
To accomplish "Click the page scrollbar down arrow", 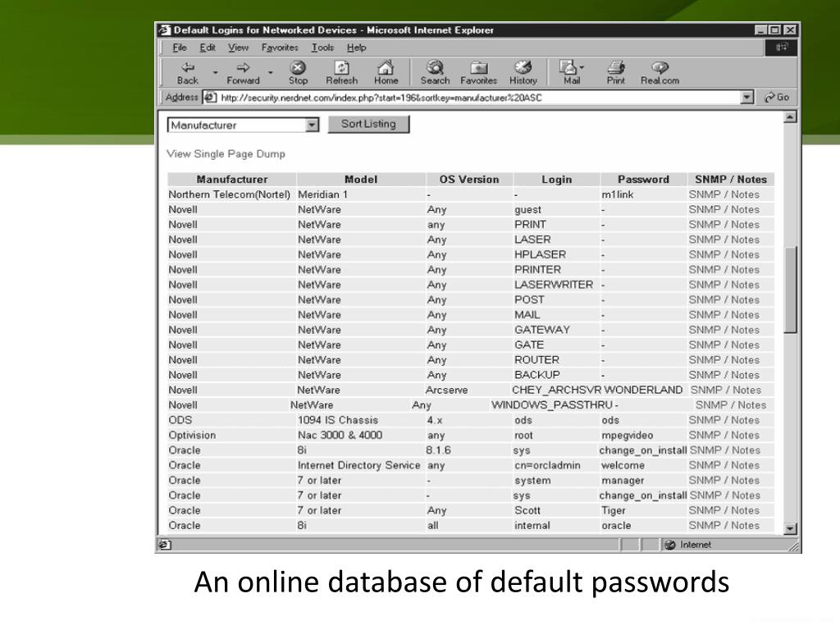I will pyautogui.click(x=790, y=528).
